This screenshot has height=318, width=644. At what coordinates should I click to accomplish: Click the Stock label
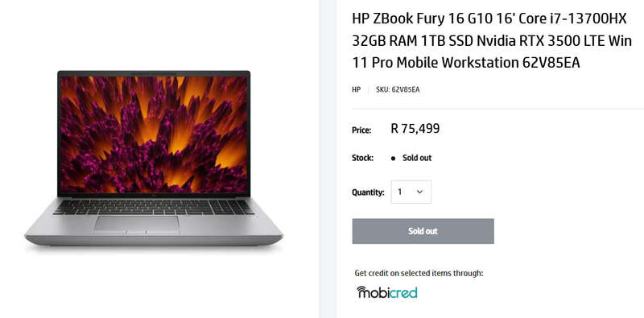click(x=363, y=158)
